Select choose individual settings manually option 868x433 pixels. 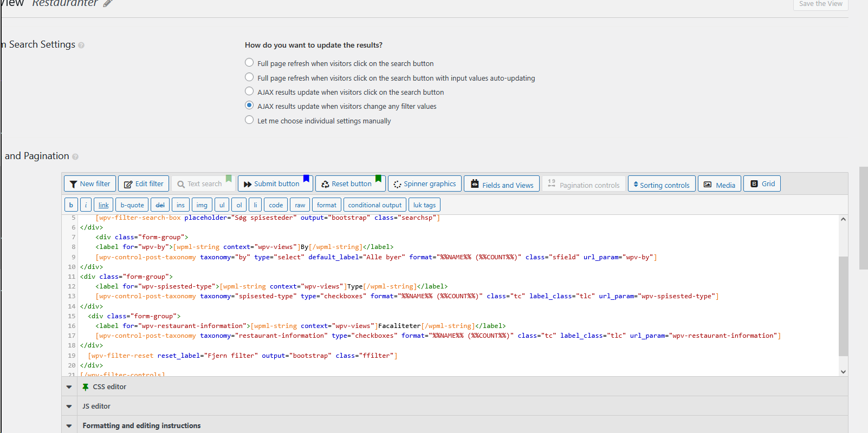click(249, 120)
